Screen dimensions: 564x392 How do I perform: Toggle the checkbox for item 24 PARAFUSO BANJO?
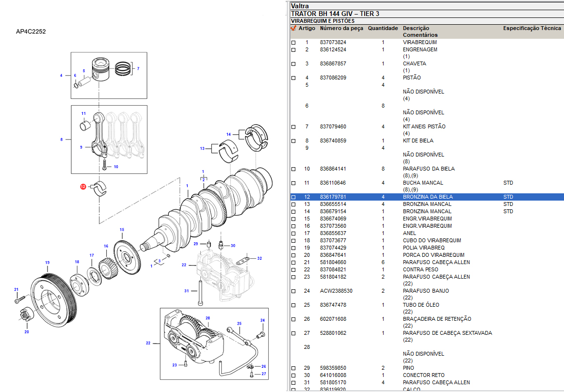[293, 291]
